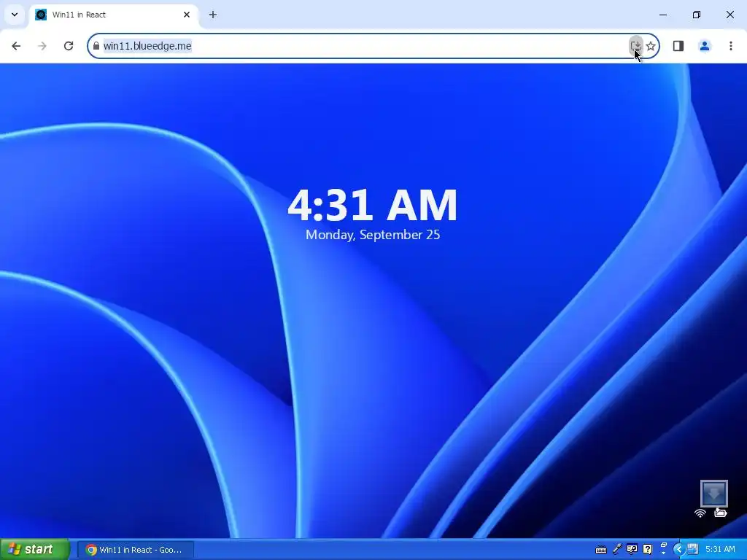This screenshot has width=747, height=560.
Task: Open the speech tools language bar icon
Action: tap(632, 550)
